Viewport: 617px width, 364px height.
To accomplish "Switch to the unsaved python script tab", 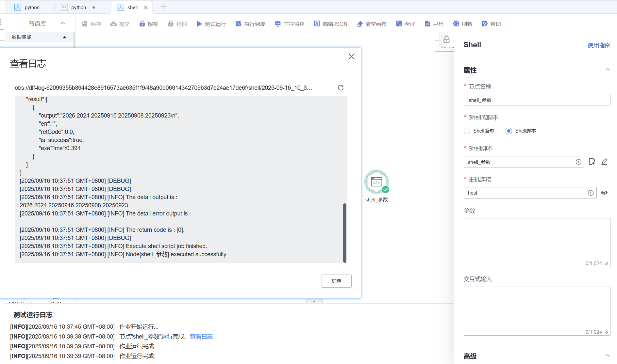I will [x=78, y=7].
